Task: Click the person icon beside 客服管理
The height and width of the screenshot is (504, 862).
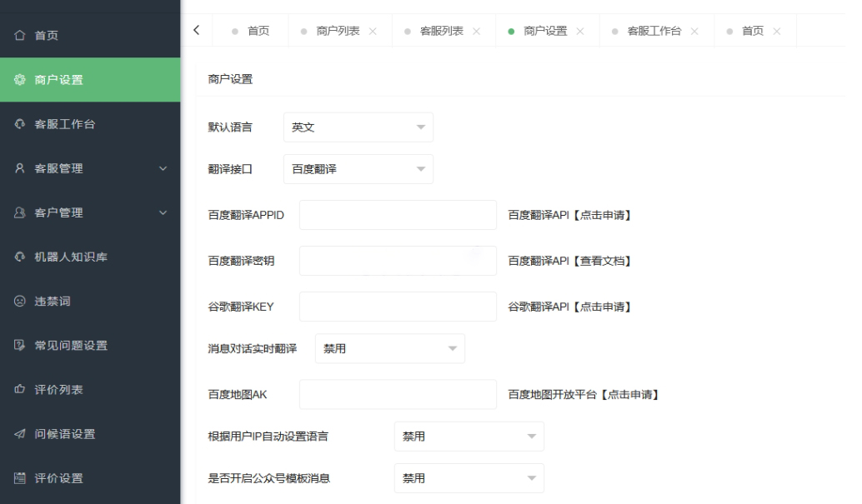Action: tap(20, 168)
